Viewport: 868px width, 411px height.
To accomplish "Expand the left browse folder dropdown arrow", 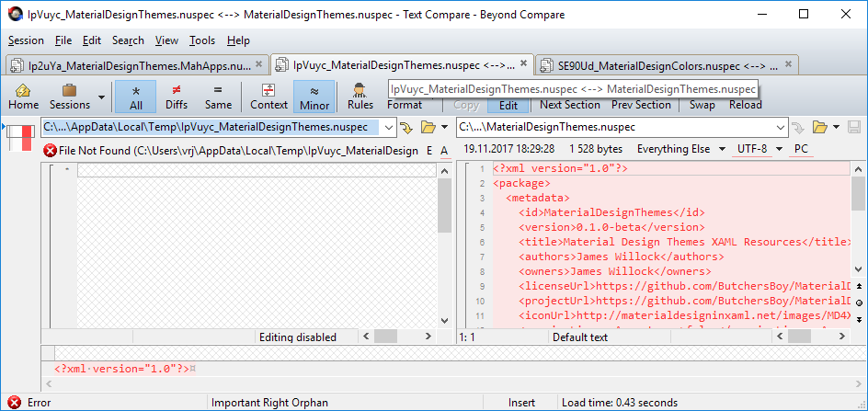I will tap(444, 128).
